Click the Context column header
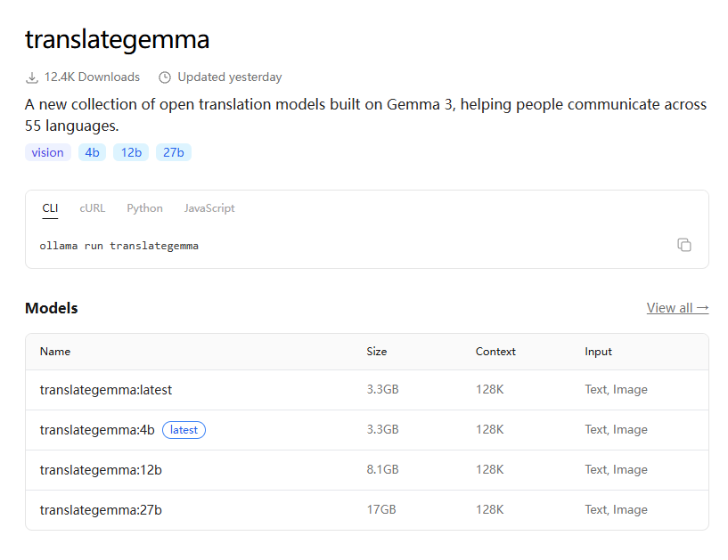The image size is (728, 560). click(495, 352)
